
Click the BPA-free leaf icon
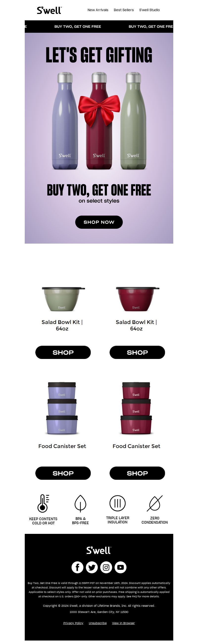pos(80,504)
